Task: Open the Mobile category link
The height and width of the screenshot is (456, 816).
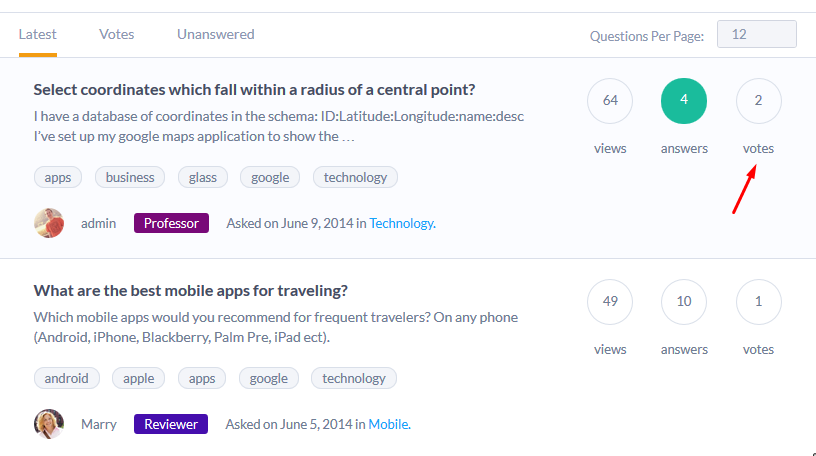Action: coord(388,424)
